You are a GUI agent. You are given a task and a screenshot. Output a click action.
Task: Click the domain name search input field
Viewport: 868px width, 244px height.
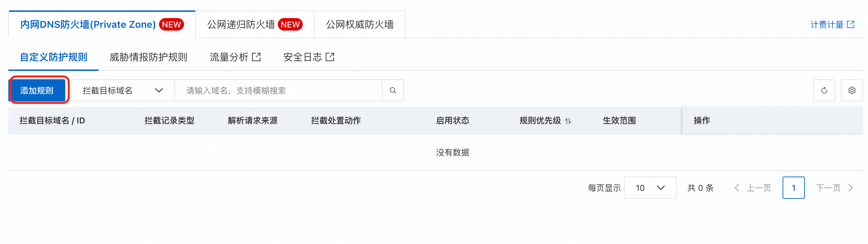click(x=278, y=91)
